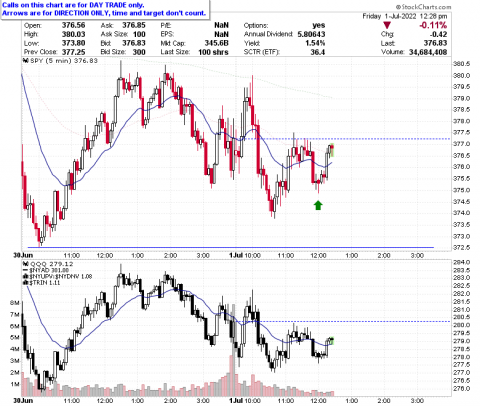Click the High value 380.03
This screenshot has width=480, height=406.
point(73,34)
